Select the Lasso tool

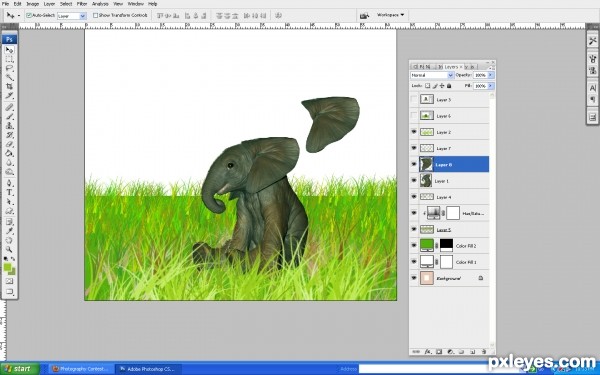[9, 68]
